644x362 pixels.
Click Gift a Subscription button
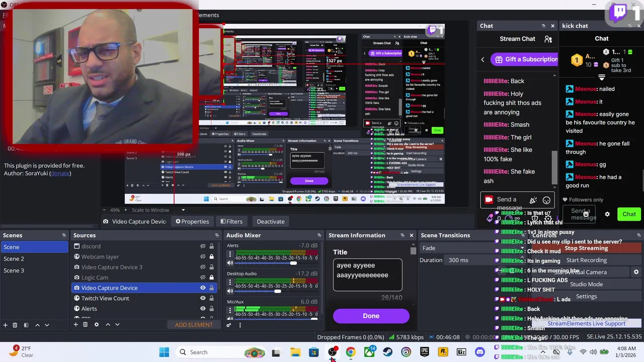tap(524, 59)
